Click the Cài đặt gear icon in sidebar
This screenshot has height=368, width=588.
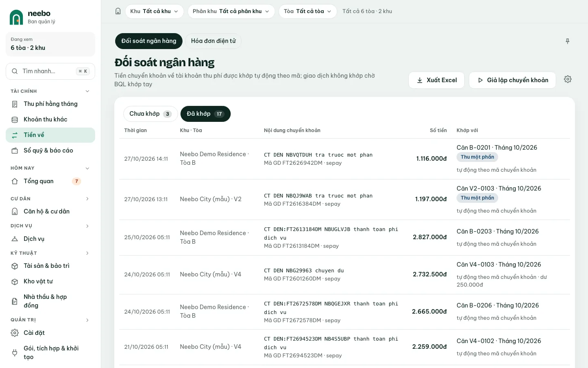(15, 333)
